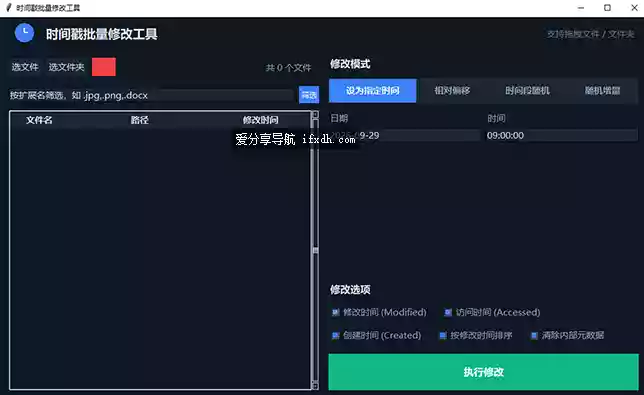The height and width of the screenshot is (395, 644).
Task: Maximize the window
Action: coord(607,8)
